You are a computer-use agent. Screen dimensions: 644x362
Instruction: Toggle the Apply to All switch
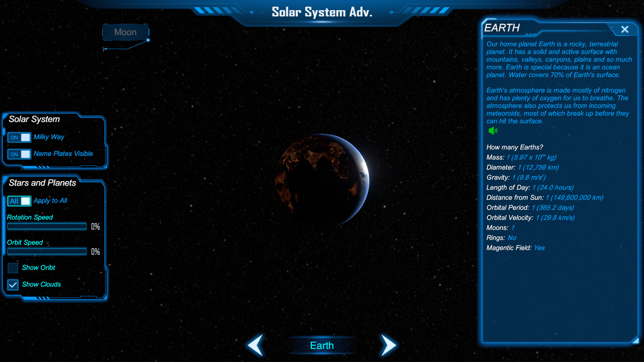[x=19, y=201]
